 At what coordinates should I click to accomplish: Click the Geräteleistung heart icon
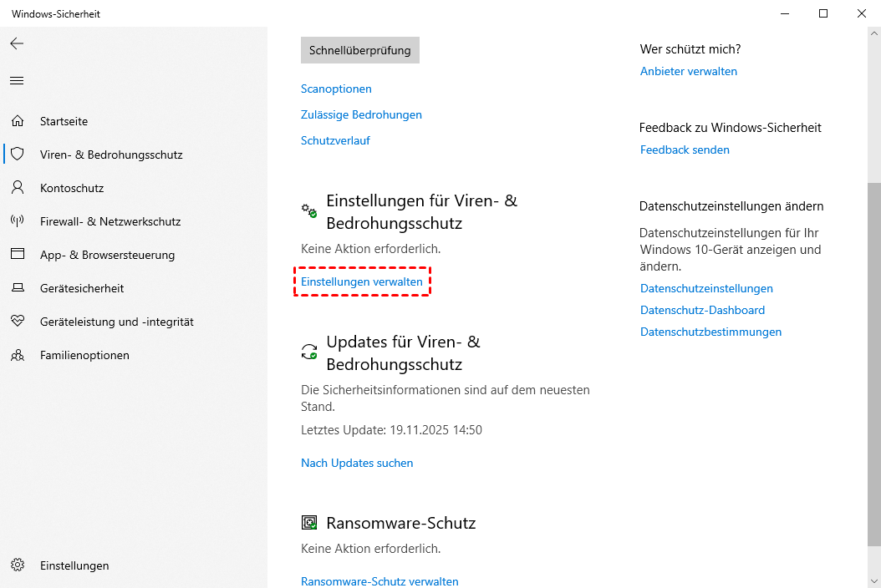(x=17, y=322)
